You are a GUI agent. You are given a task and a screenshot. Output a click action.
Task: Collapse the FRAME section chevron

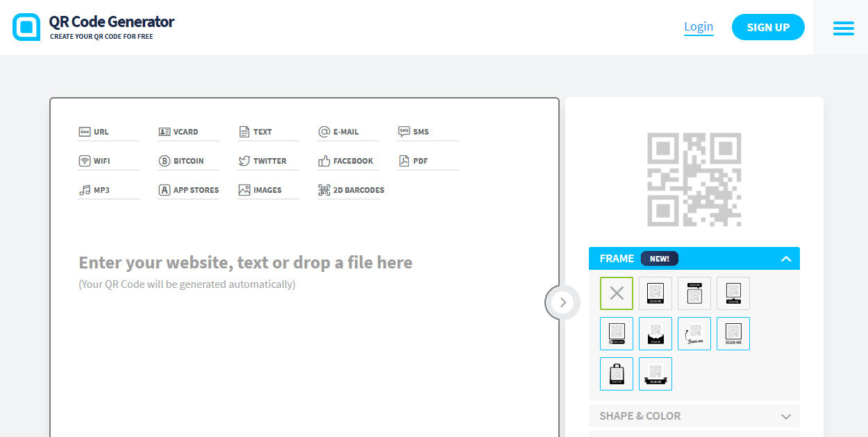click(786, 259)
